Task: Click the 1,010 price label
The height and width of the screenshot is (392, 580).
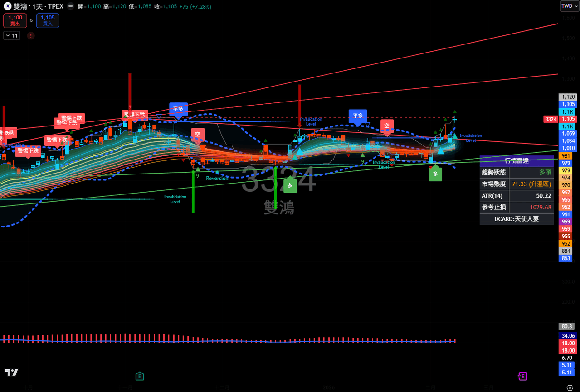Action: (568, 148)
